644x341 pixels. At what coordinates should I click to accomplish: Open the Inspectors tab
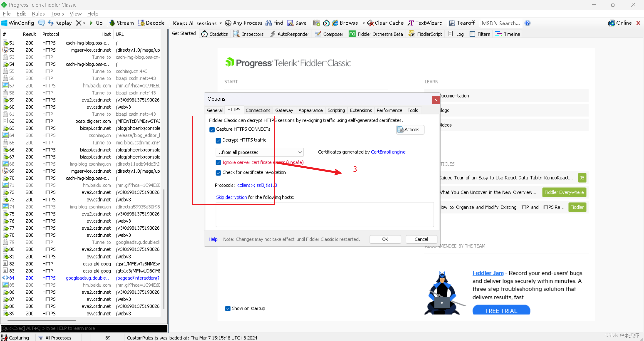pyautogui.click(x=249, y=34)
